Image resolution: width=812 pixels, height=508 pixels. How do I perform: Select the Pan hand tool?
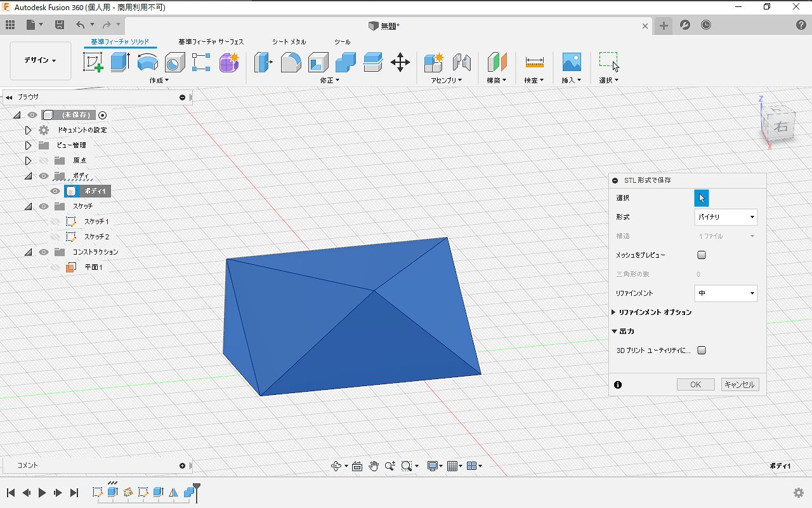click(374, 466)
